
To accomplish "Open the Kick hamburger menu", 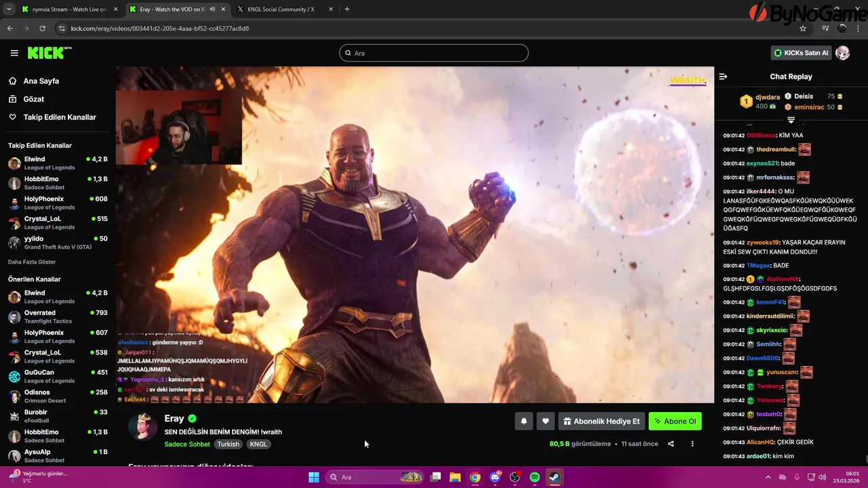I will [x=14, y=53].
